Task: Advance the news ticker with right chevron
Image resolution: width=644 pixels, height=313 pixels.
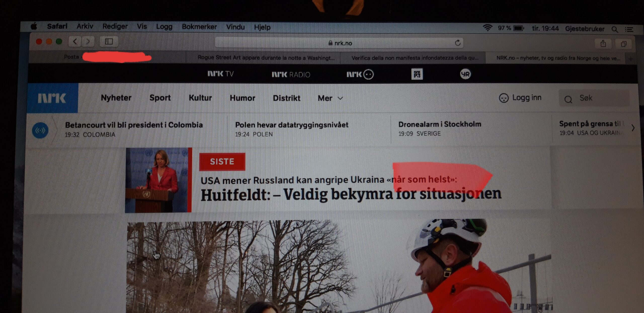Action: [633, 128]
